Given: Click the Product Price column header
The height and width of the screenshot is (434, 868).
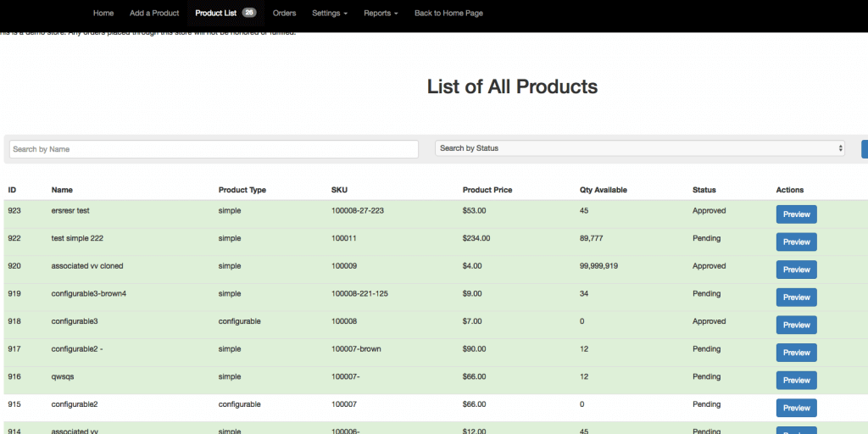Looking at the screenshot, I should (487, 190).
